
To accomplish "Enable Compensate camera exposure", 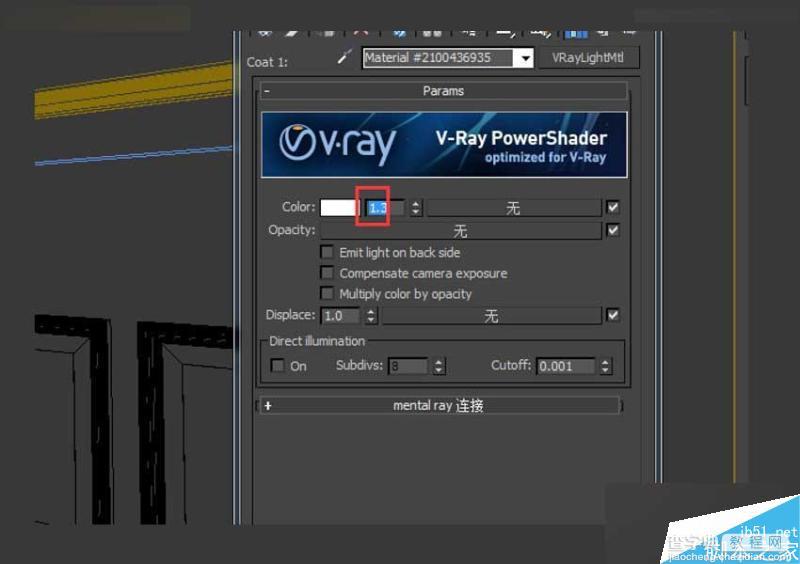I will [x=327, y=273].
